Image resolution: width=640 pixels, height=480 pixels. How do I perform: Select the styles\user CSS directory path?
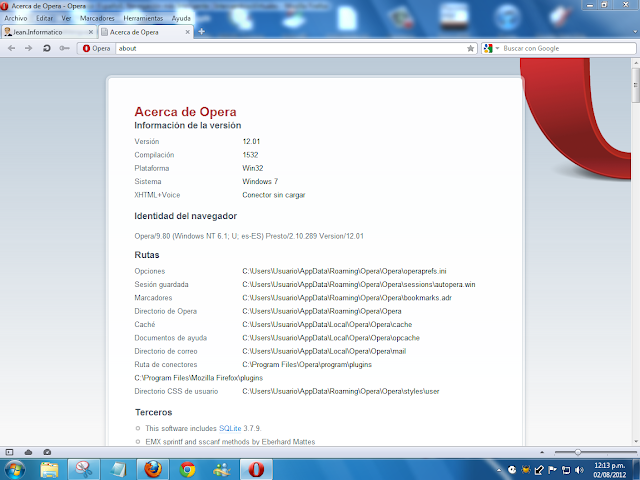coord(341,391)
